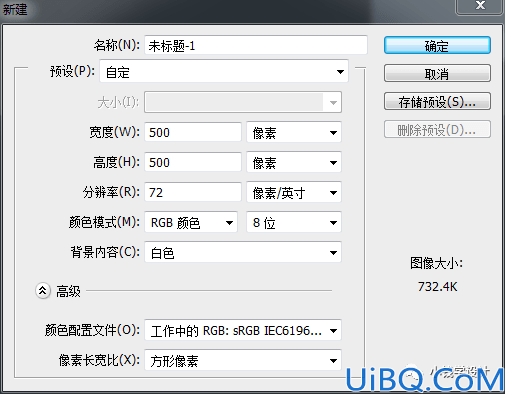Open the 高度 height unit dropdown (像素)
This screenshot has height=394, width=505.
[x=294, y=162]
